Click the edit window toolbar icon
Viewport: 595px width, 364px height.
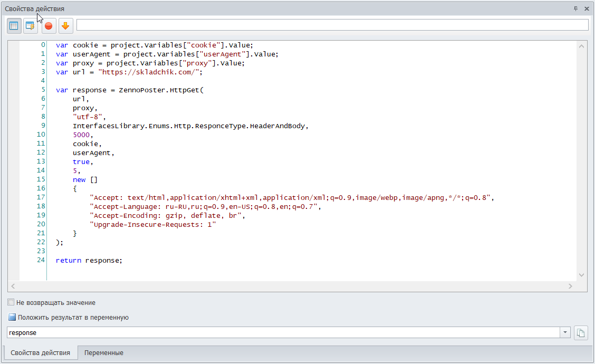31,26
